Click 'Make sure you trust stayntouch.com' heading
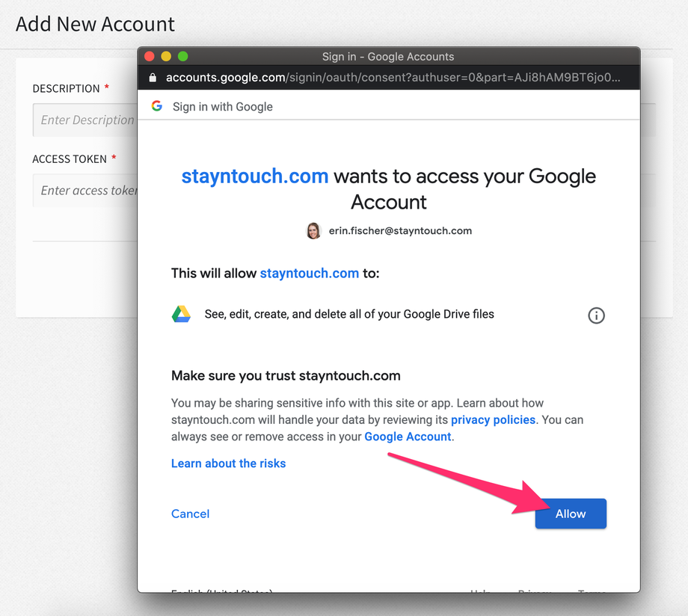688x616 pixels. click(286, 375)
